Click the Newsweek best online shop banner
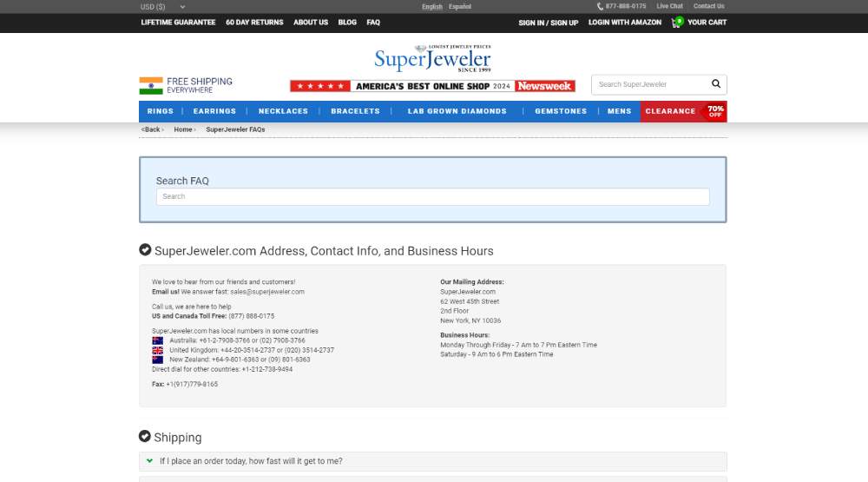This screenshot has width=868, height=482. (x=432, y=86)
